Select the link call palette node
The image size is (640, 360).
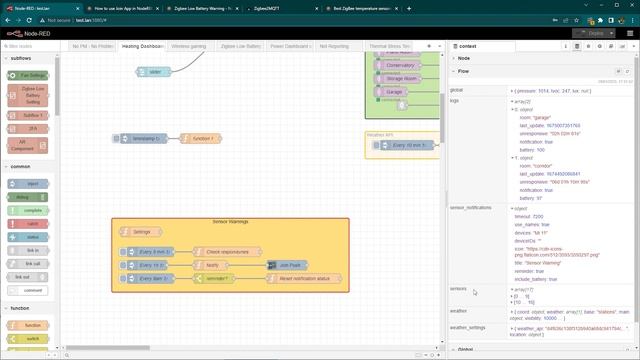tap(28, 264)
